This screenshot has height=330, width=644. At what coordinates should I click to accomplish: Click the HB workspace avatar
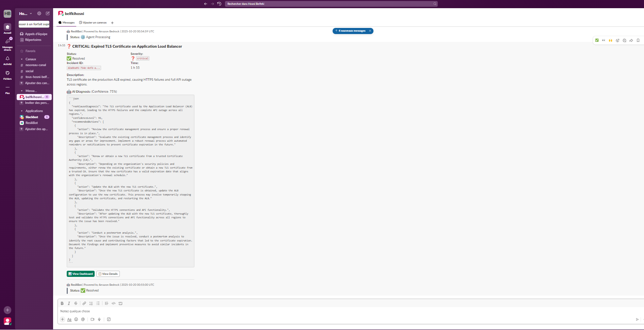(7, 14)
